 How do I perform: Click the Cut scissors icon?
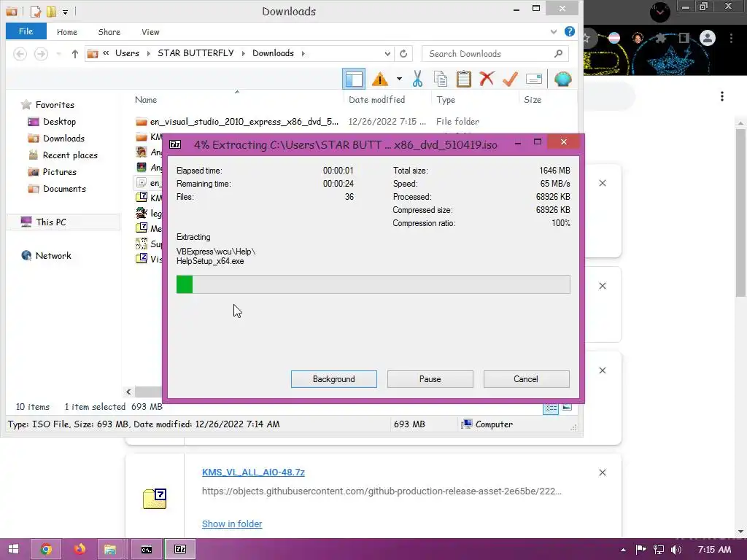417,79
